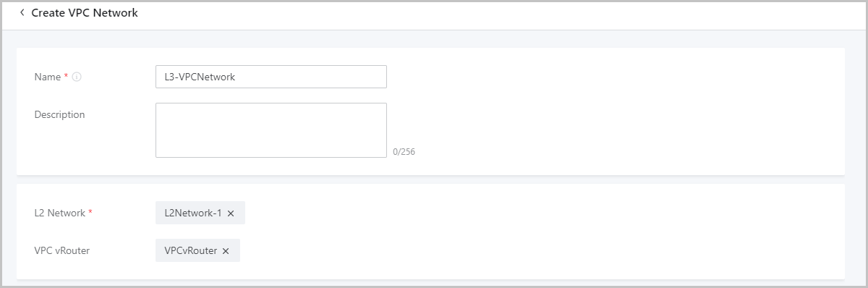868x288 pixels.
Task: Click the Create VPC Network page title
Action: 85,13
